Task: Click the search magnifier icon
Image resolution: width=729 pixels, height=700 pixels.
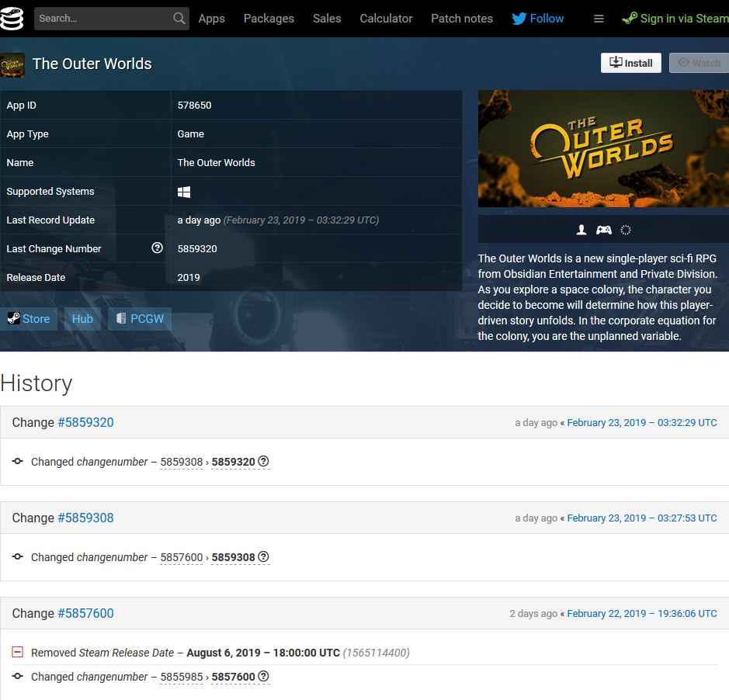Action: [179, 18]
